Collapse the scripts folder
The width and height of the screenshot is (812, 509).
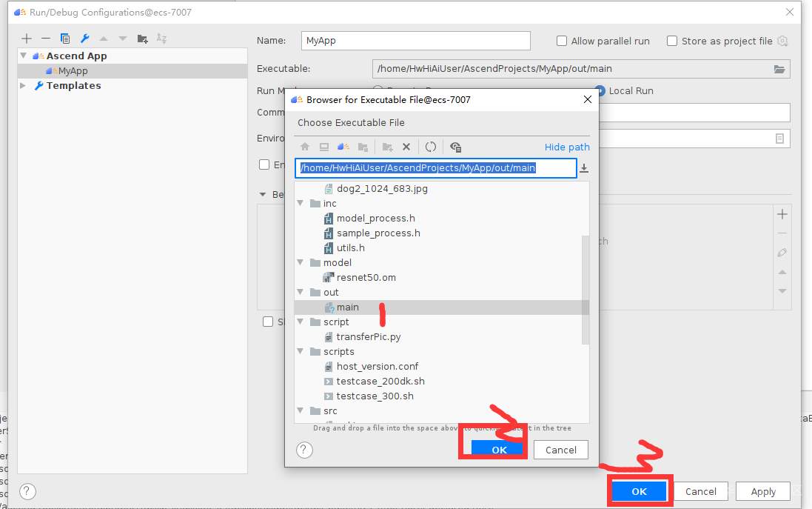coord(301,351)
